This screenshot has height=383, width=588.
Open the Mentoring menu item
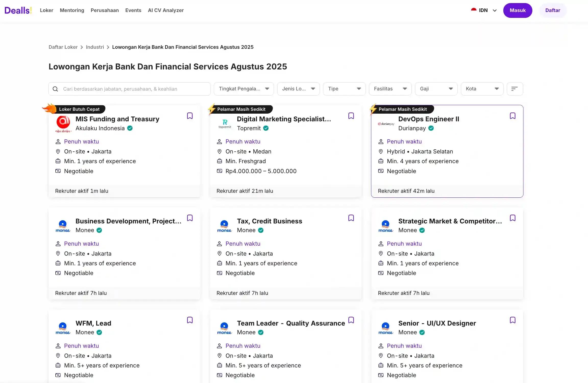[72, 10]
